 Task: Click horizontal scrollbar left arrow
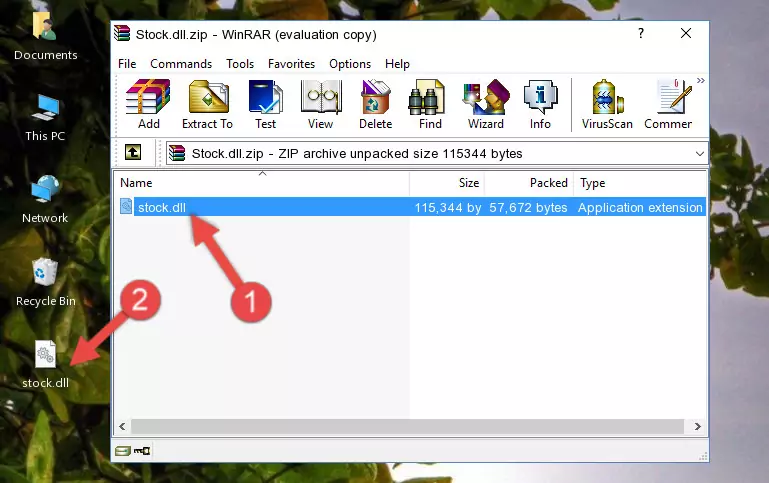pyautogui.click(x=122, y=427)
